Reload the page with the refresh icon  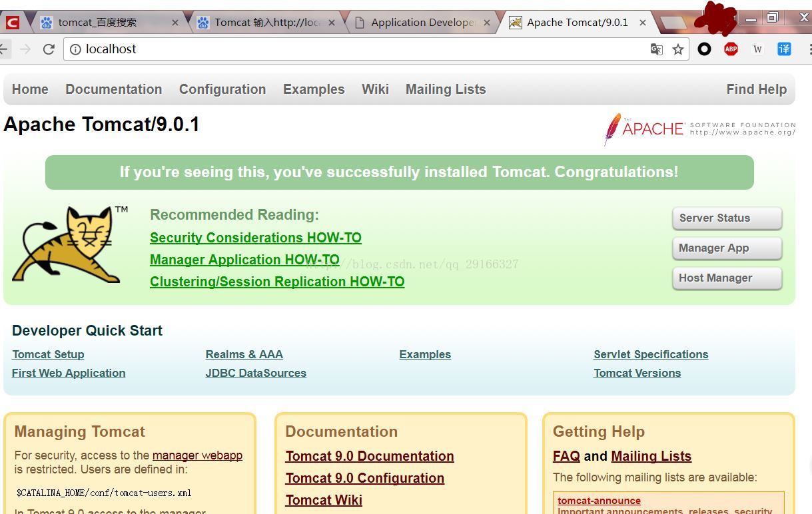point(49,49)
